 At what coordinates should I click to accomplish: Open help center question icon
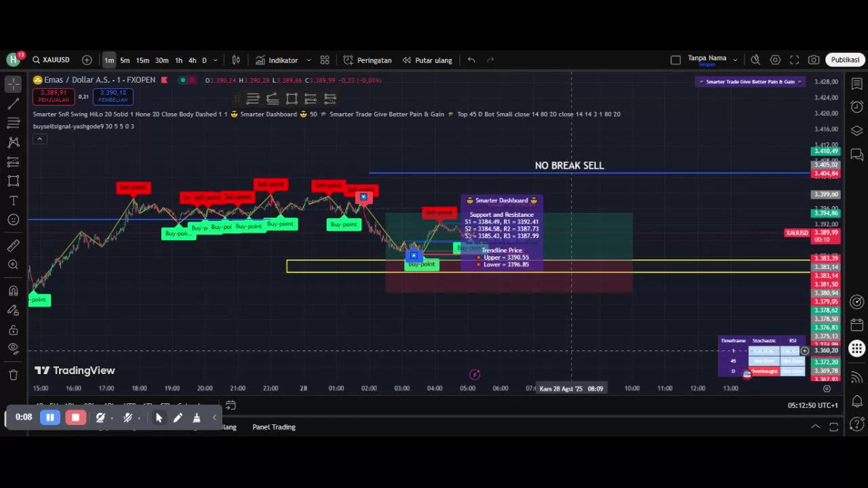coord(857,425)
